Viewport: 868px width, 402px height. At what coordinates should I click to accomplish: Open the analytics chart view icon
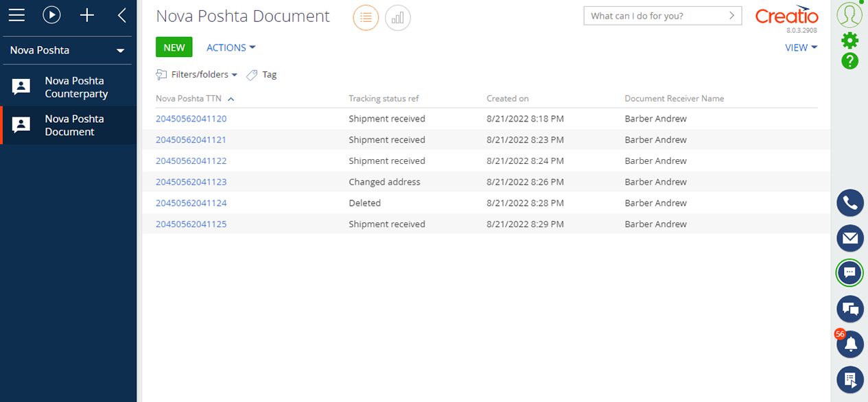coord(397,17)
